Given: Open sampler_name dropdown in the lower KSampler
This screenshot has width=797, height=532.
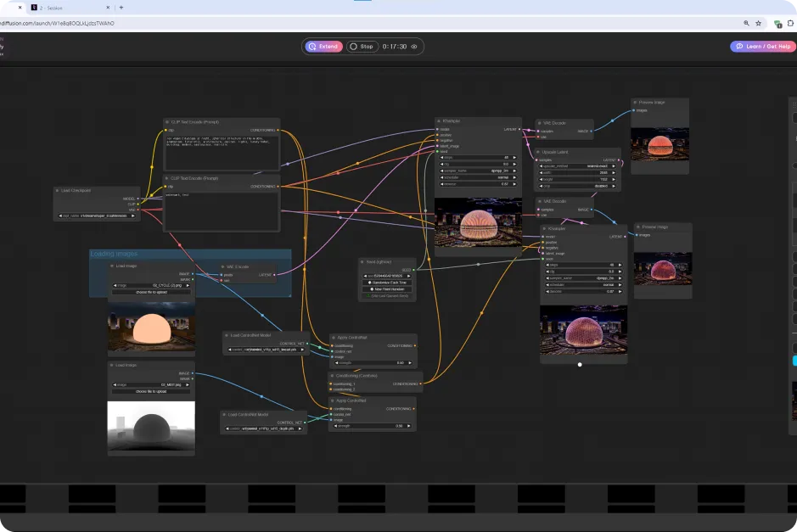Looking at the screenshot, I should pyautogui.click(x=583, y=278).
